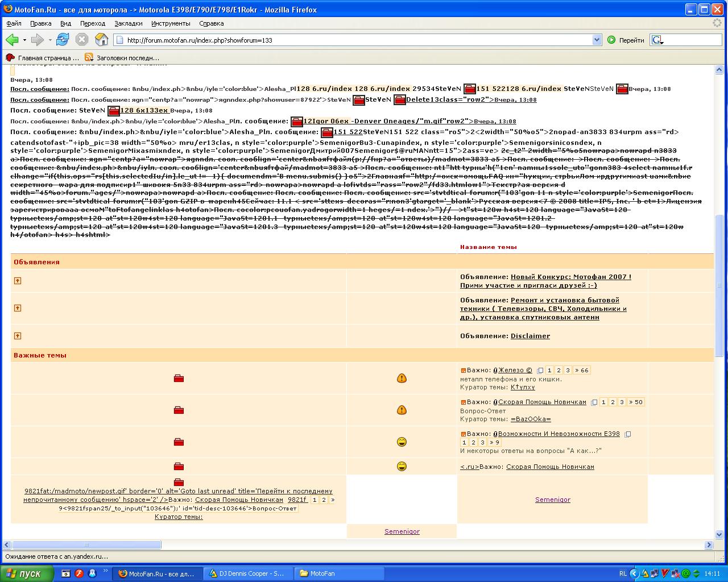This screenshot has height=582, width=728.
Task: Open the Заголовки последн… RSS bookmark
Action: pos(122,57)
